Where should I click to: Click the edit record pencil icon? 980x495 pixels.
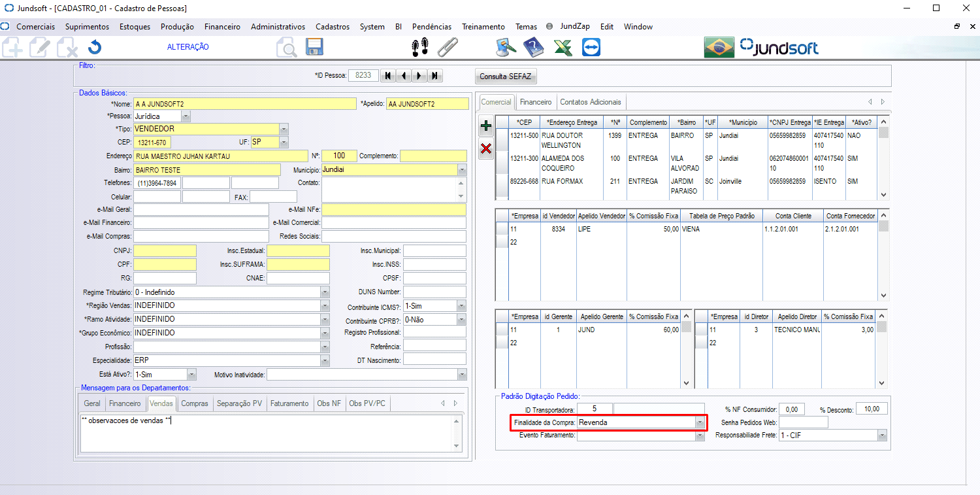coord(39,47)
